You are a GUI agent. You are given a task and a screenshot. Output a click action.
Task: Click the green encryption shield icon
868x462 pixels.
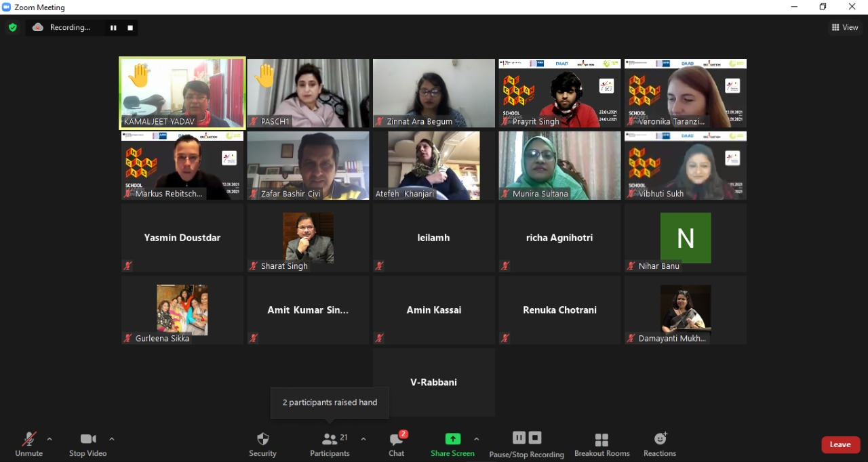(x=12, y=28)
